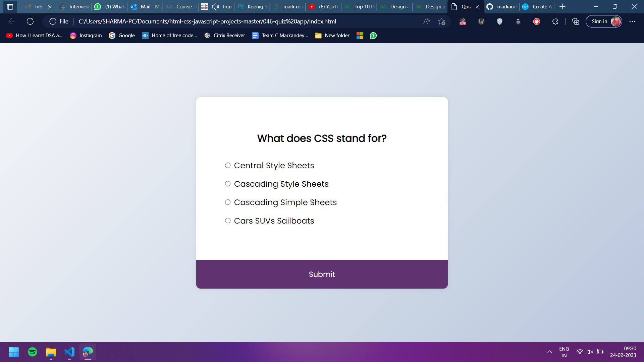This screenshot has width=644, height=362.
Task: Open the red ad-blocker stop icon
Action: (536, 21)
